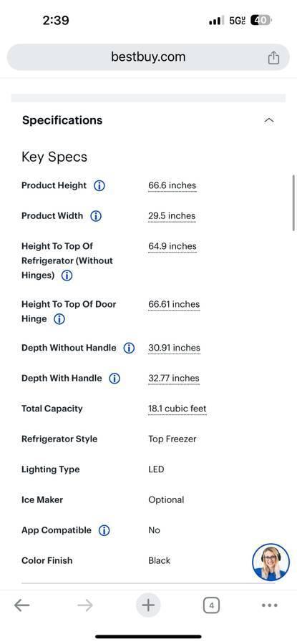Open the new tab plus button

[x=148, y=605]
